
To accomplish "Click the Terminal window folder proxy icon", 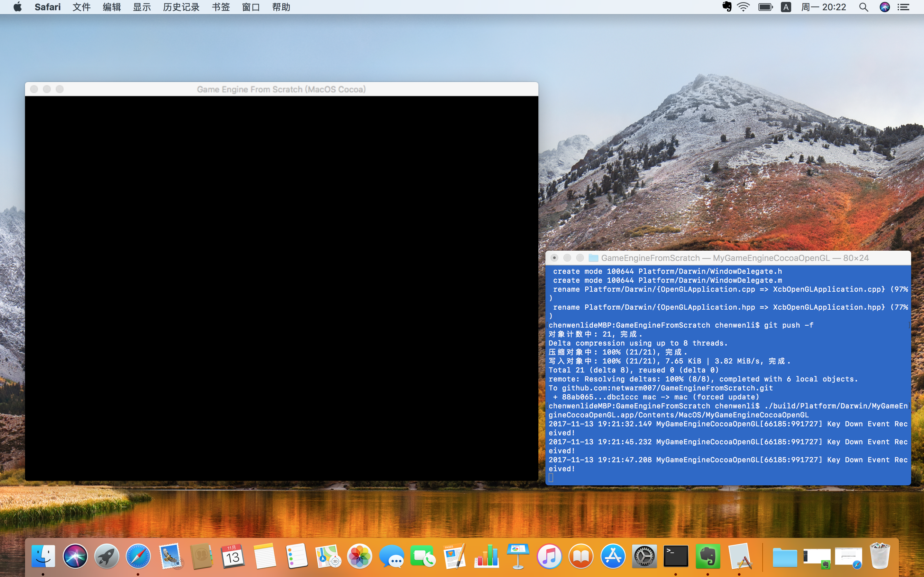I will pos(593,258).
